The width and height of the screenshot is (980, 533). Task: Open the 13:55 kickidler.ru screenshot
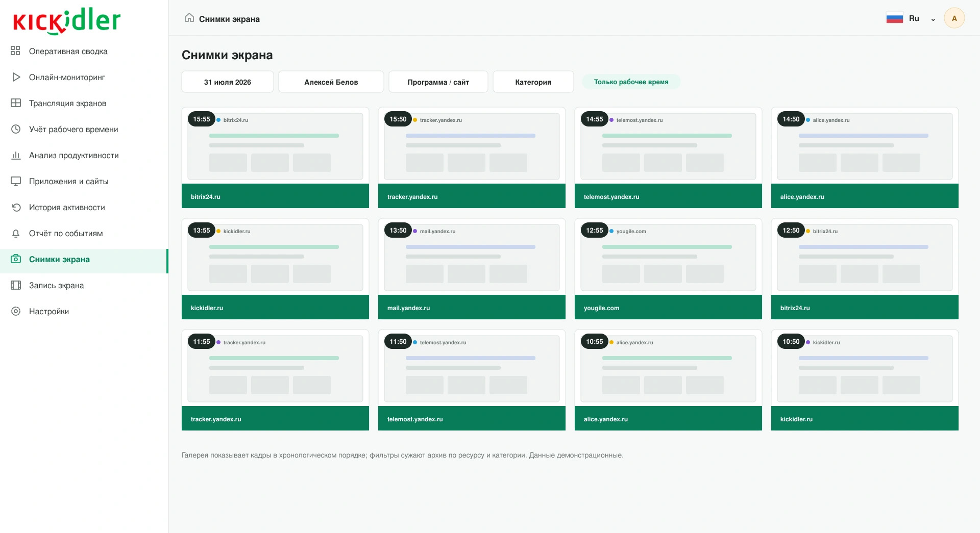[275, 269]
